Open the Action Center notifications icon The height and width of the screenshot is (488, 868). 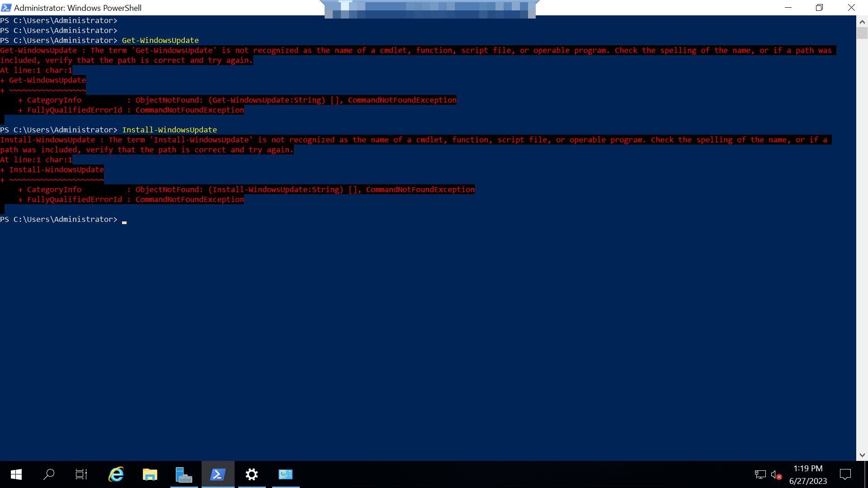point(845,474)
